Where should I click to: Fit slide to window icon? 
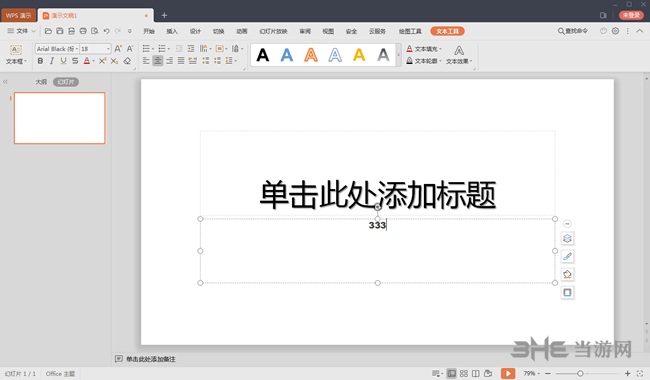click(640, 373)
